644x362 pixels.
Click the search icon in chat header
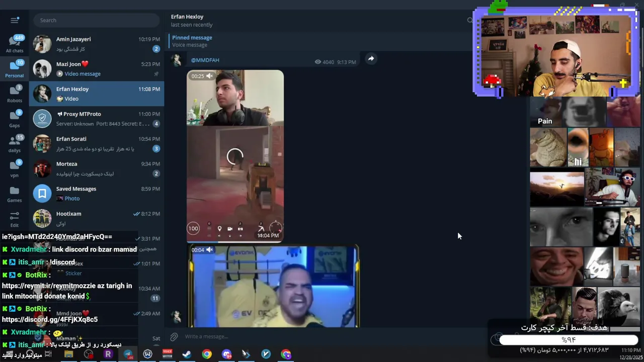point(469,20)
